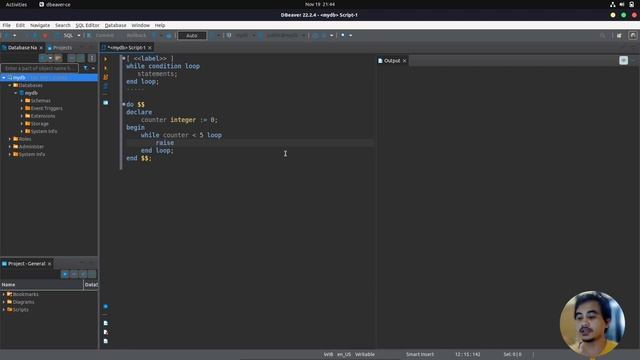This screenshot has width=640, height=360.
Task: Open the SQL Editor menu
Action: click(x=87, y=25)
